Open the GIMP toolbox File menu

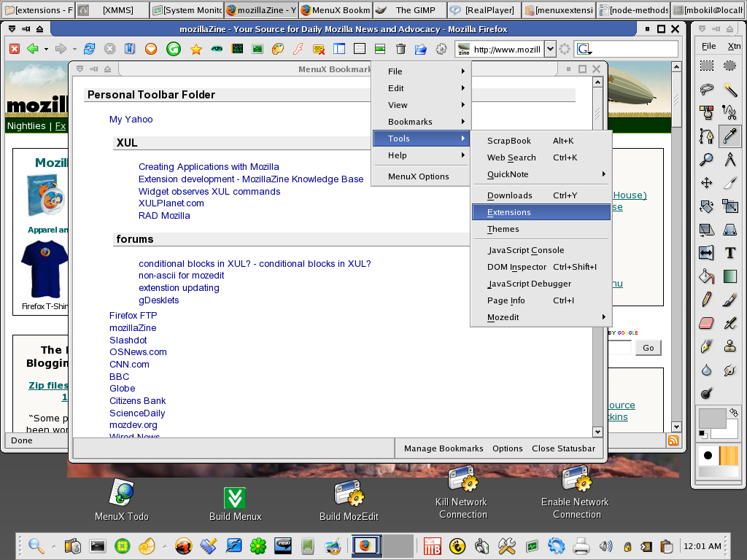(x=708, y=46)
